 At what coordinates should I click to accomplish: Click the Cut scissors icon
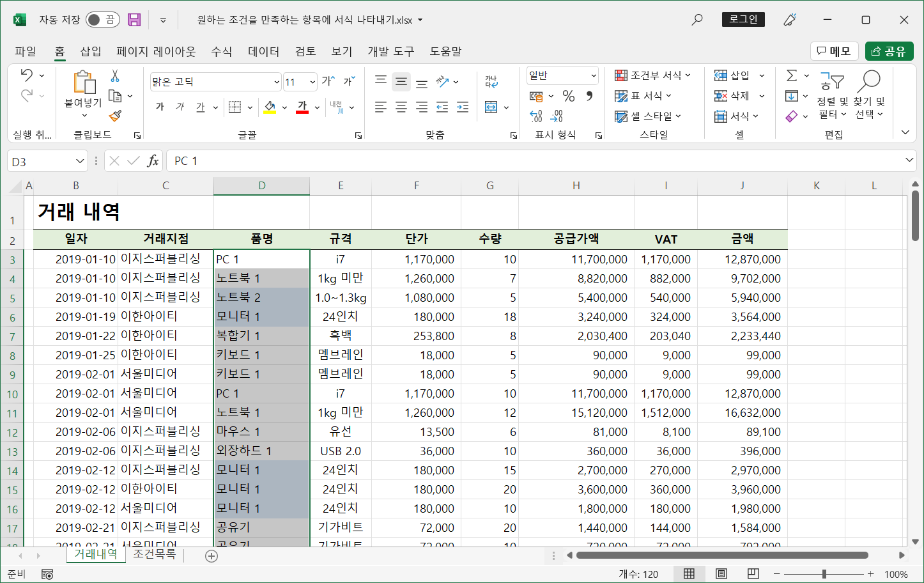pyautogui.click(x=115, y=75)
